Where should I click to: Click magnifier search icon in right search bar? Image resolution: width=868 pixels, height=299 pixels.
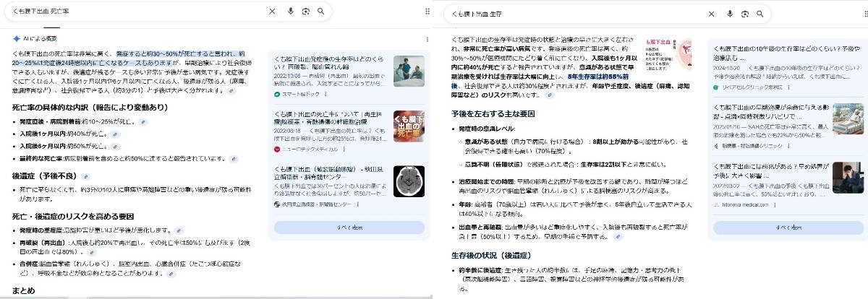click(759, 14)
